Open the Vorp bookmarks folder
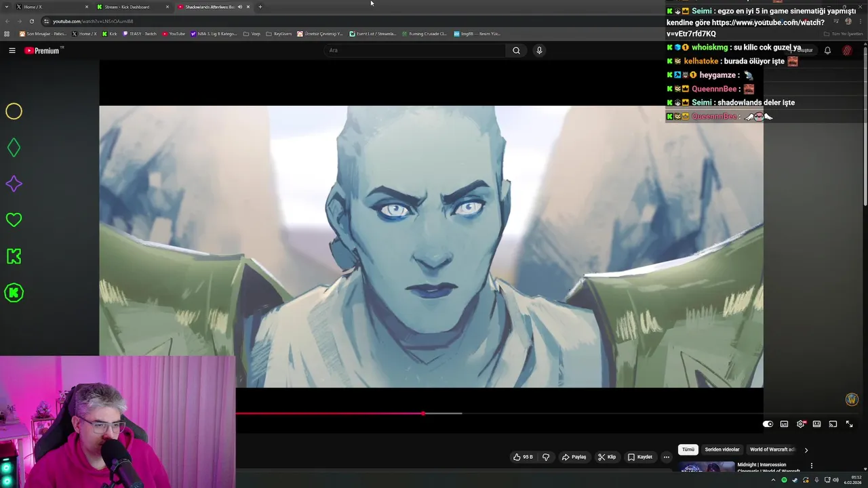This screenshot has width=868, height=488. point(252,33)
